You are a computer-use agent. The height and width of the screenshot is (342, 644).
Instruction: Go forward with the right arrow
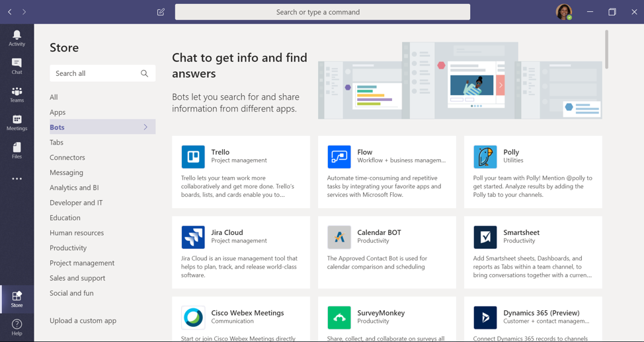click(24, 12)
